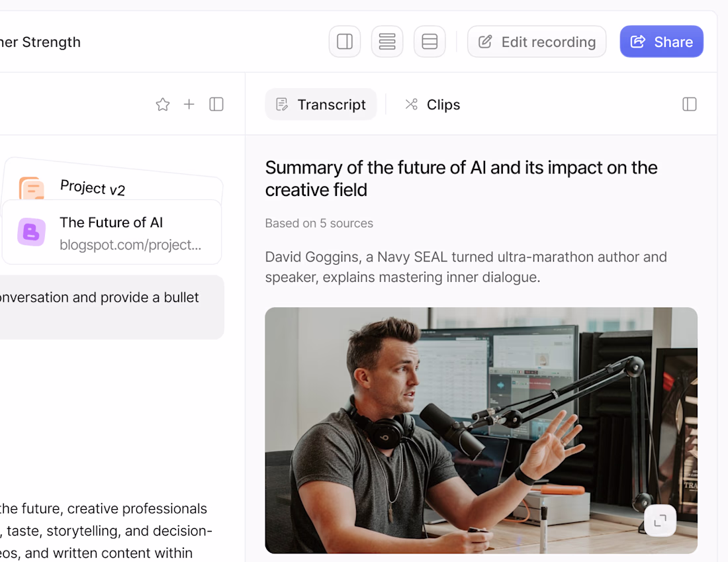The image size is (728, 562).
Task: Click the 'ner Strength' recording title
Action: point(40,42)
